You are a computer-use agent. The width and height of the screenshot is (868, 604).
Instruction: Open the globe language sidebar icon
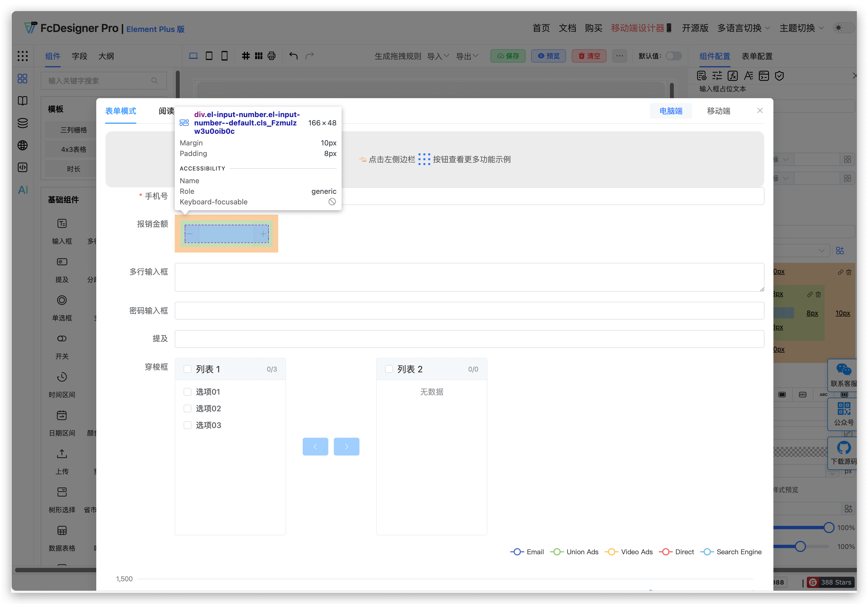tap(23, 145)
